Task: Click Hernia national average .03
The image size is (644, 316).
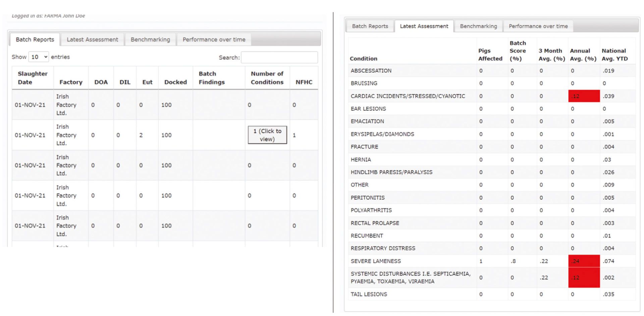Action: [607, 160]
